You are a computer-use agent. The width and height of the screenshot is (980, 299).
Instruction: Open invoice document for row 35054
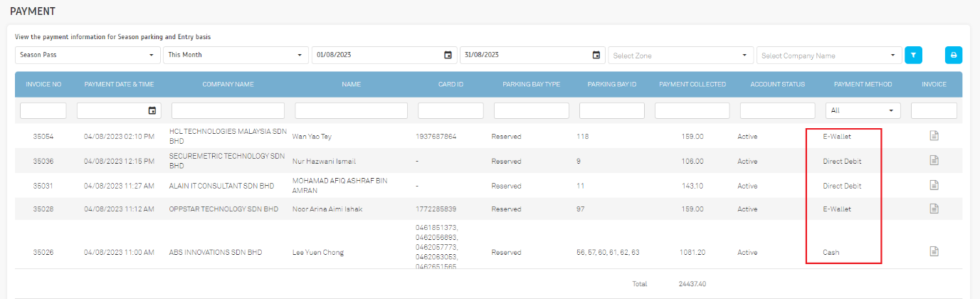pos(934,135)
